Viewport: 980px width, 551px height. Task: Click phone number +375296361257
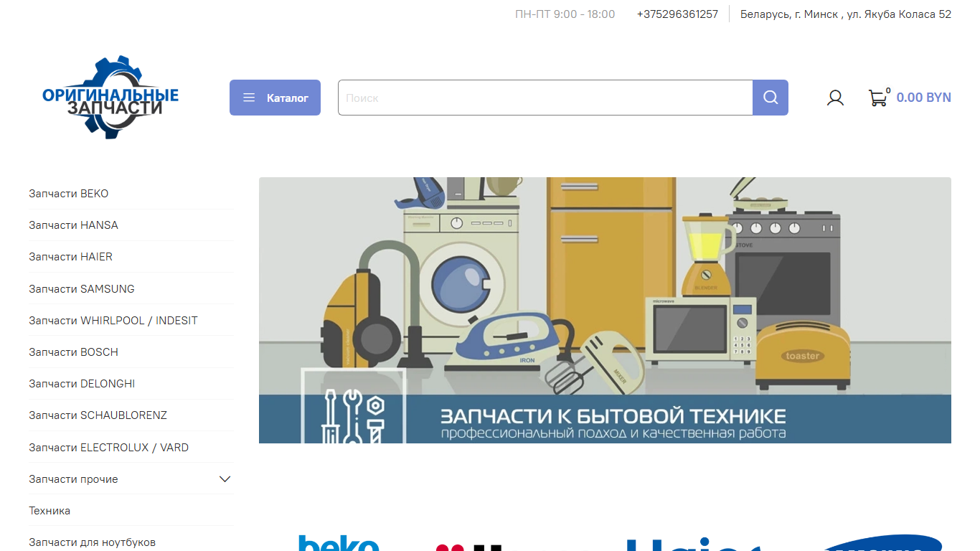pyautogui.click(x=677, y=14)
